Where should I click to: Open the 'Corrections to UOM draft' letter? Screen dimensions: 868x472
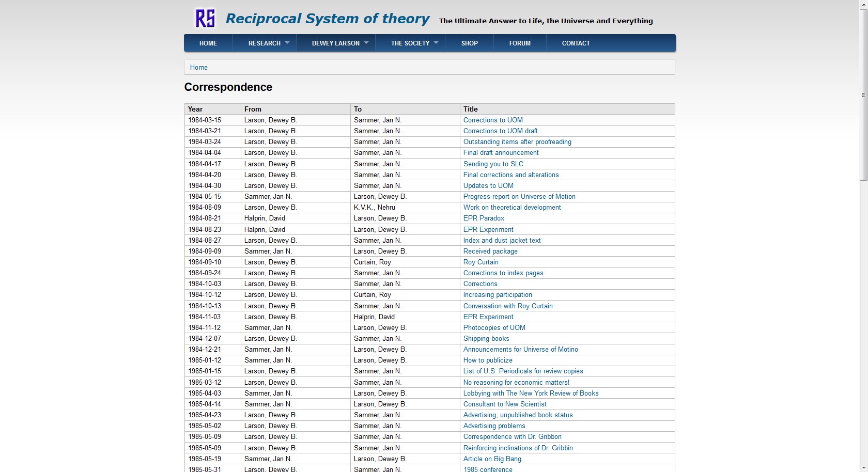(x=500, y=131)
